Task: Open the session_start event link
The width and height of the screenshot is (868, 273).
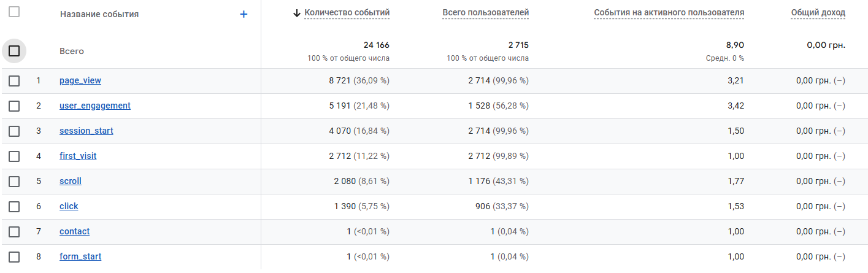Action: pyautogui.click(x=86, y=131)
